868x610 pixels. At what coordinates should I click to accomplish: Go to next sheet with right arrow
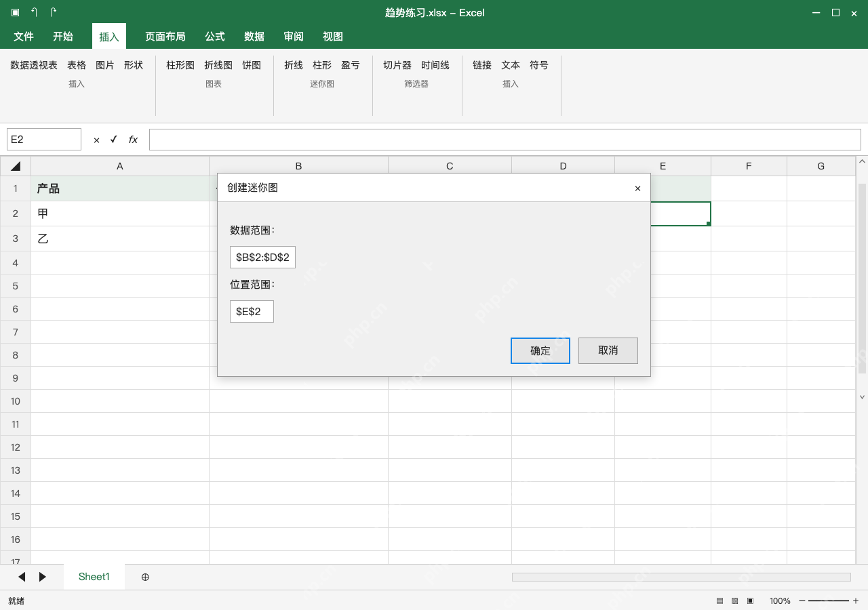coord(43,577)
